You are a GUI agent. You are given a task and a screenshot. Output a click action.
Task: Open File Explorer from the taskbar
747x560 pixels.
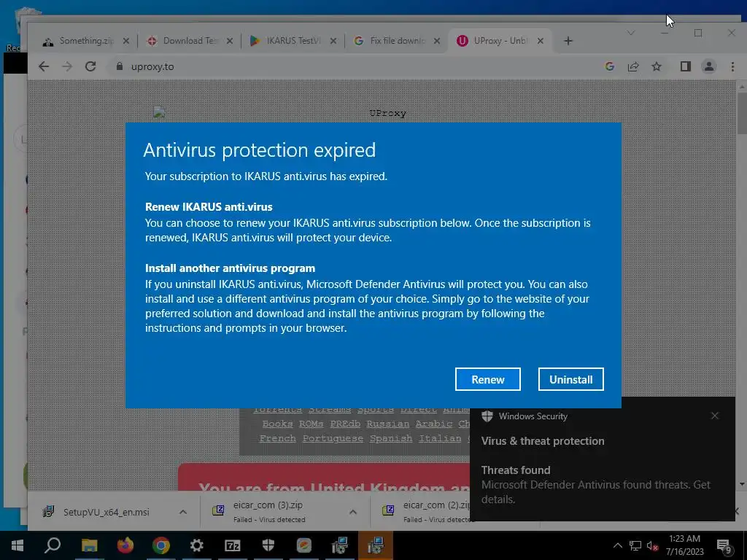point(89,545)
